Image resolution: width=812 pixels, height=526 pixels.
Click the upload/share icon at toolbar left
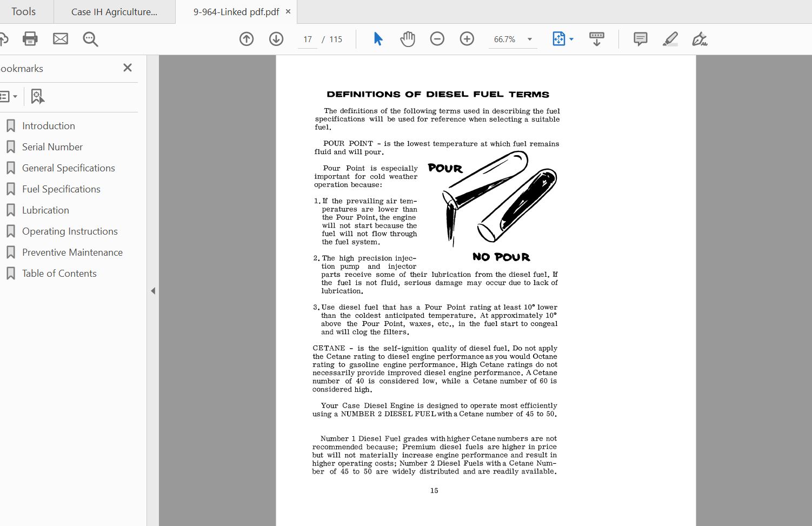pos(3,39)
